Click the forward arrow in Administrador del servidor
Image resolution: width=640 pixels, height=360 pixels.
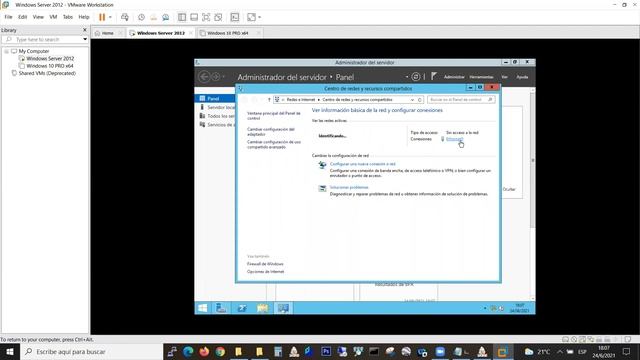point(216,77)
